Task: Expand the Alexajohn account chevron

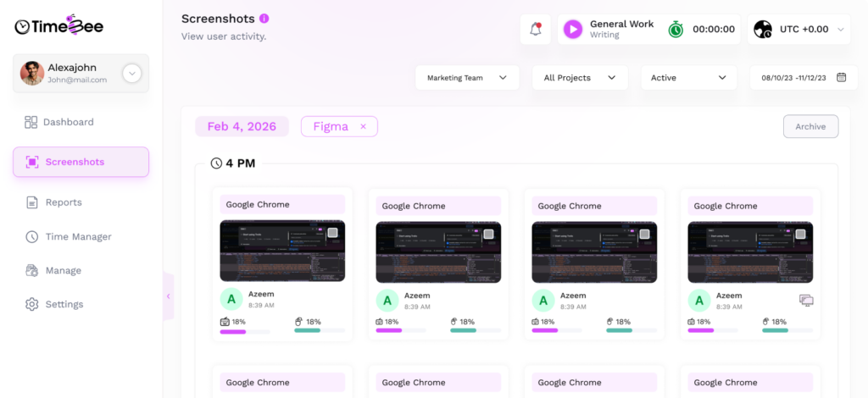Action: pyautogui.click(x=131, y=73)
